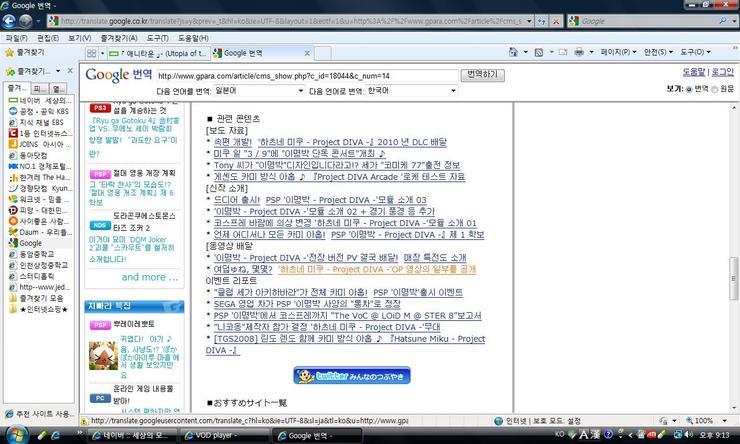Click the browser Back navigation button

pyautogui.click(x=13, y=20)
